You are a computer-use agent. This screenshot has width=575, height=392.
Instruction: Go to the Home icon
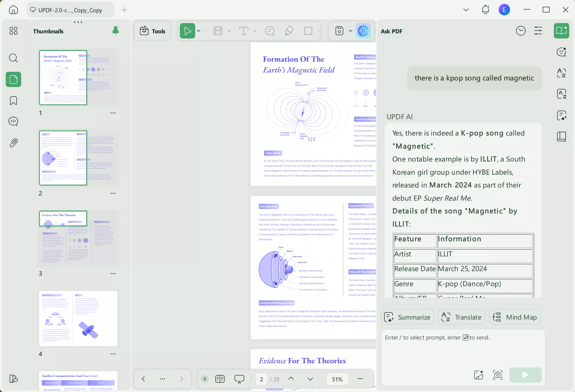click(x=13, y=10)
